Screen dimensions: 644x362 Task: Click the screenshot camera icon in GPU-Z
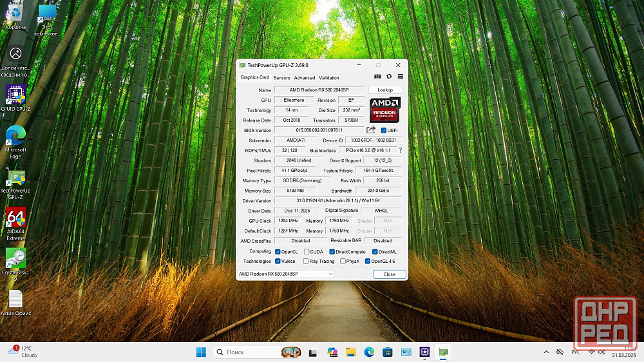tap(378, 77)
